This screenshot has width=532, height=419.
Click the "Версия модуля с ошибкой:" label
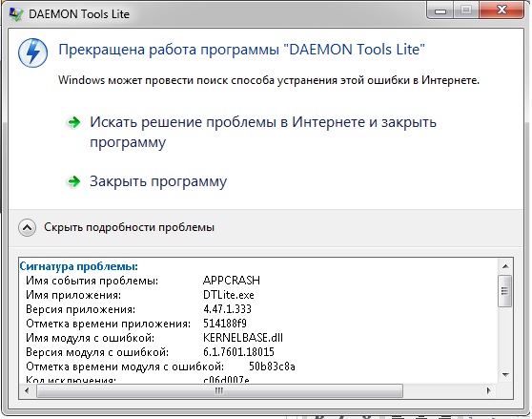tap(97, 352)
